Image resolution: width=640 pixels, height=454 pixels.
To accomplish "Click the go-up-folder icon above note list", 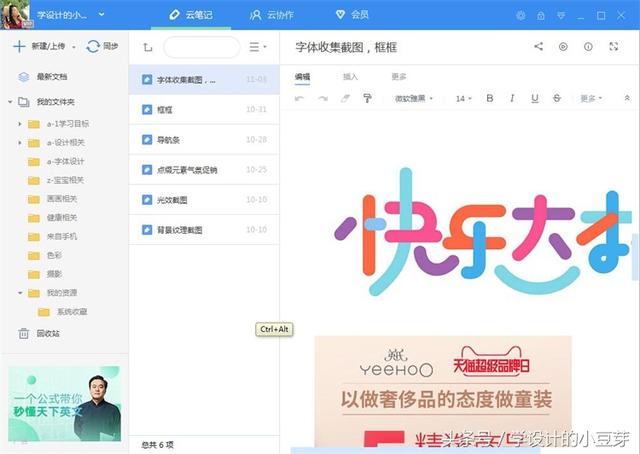I will point(147,47).
